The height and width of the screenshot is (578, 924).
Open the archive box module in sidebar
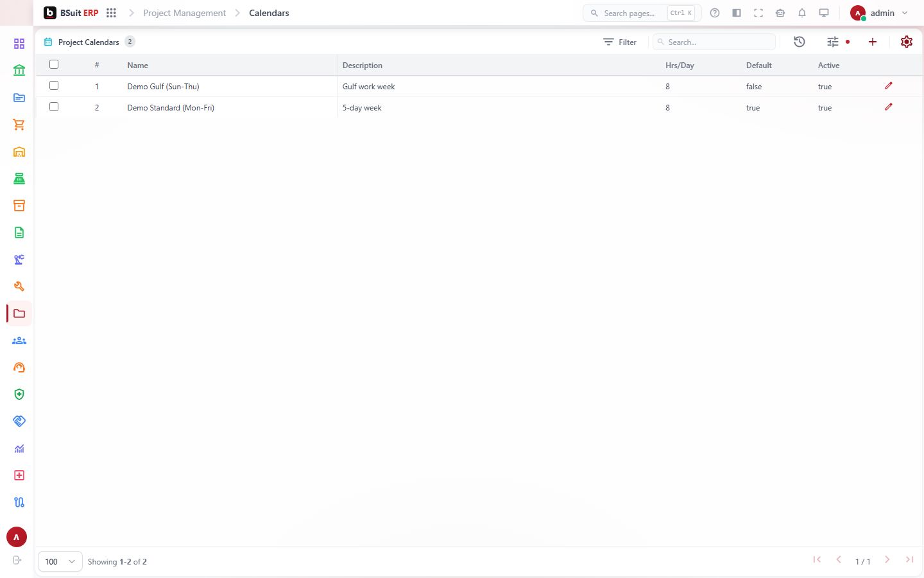[19, 206]
